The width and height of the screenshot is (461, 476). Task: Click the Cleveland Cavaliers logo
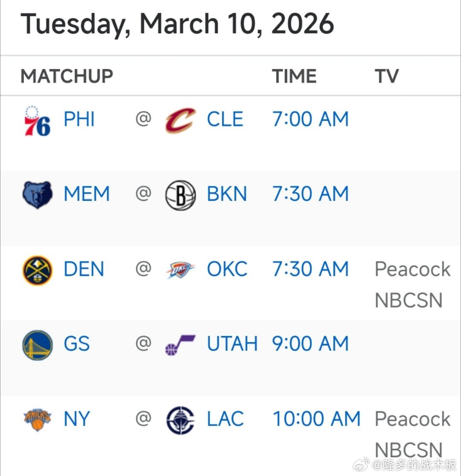pyautogui.click(x=180, y=120)
